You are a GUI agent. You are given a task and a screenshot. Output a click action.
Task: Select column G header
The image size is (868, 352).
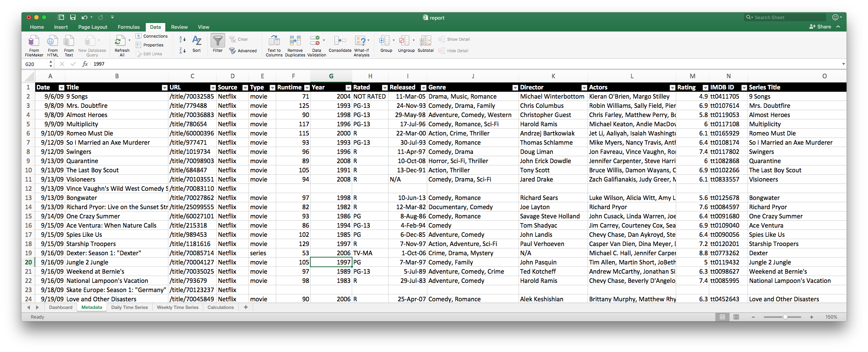[x=331, y=76]
